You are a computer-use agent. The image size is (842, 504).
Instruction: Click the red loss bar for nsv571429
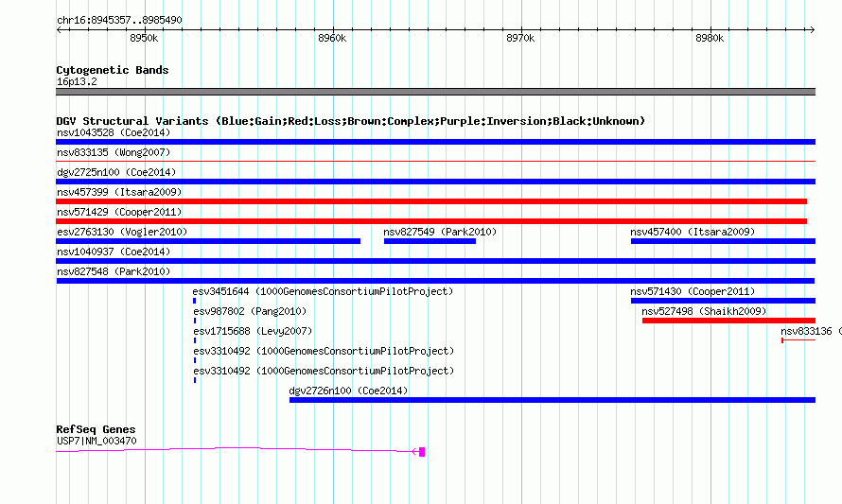(x=431, y=221)
